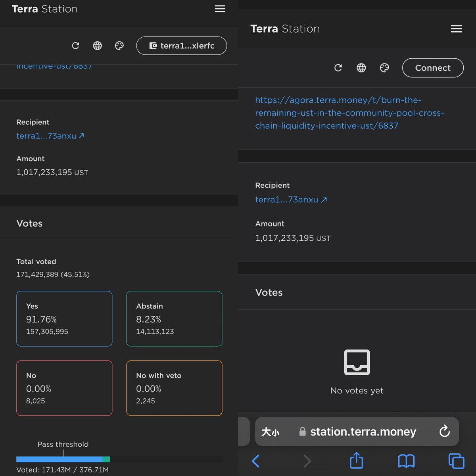This screenshot has height=476, width=476.
Task: Select the No with veto vote card
Action: coord(174,388)
